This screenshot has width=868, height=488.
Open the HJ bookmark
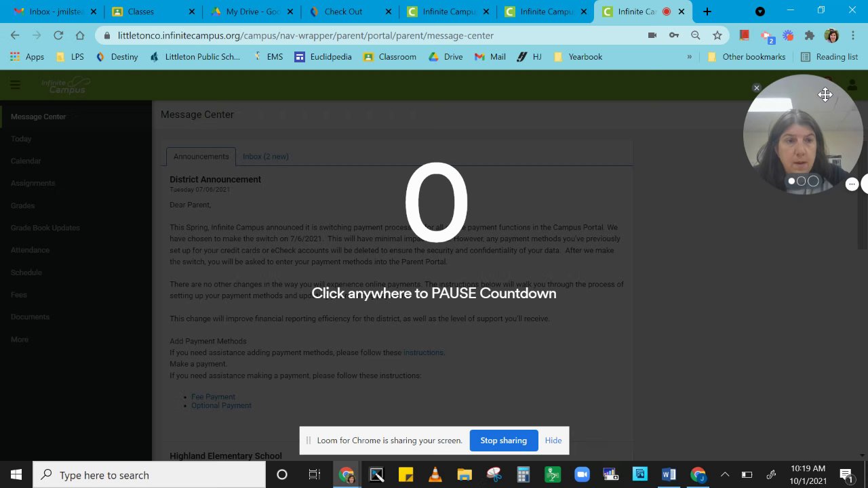click(529, 57)
